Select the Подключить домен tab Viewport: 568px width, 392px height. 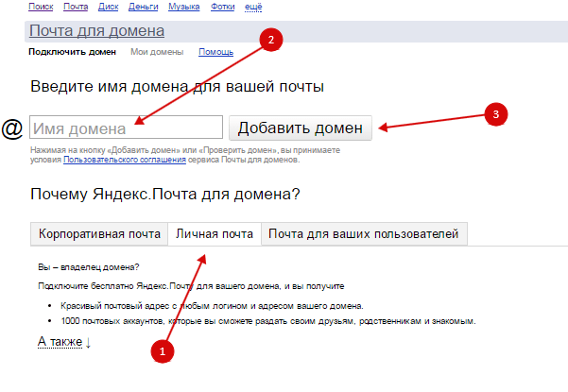[73, 52]
